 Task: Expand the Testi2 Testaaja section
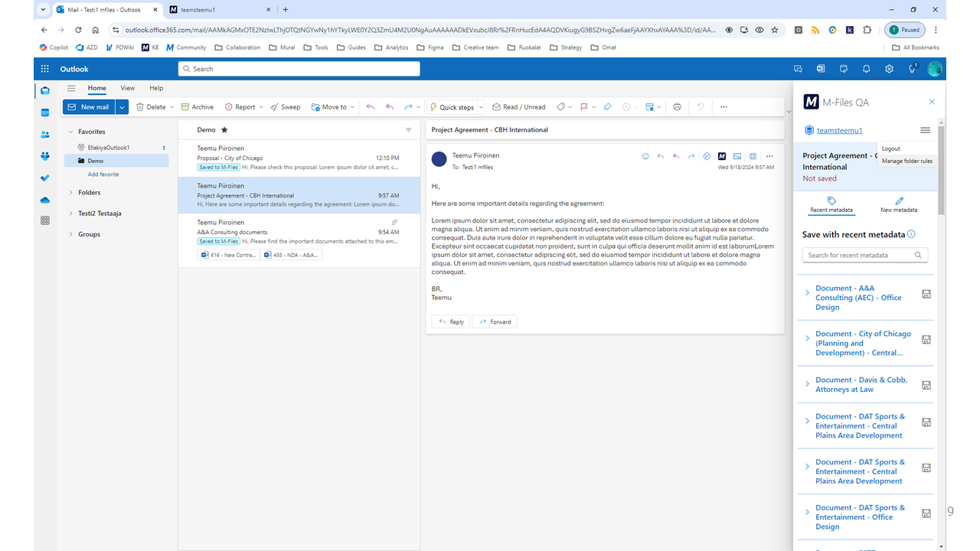71,214
